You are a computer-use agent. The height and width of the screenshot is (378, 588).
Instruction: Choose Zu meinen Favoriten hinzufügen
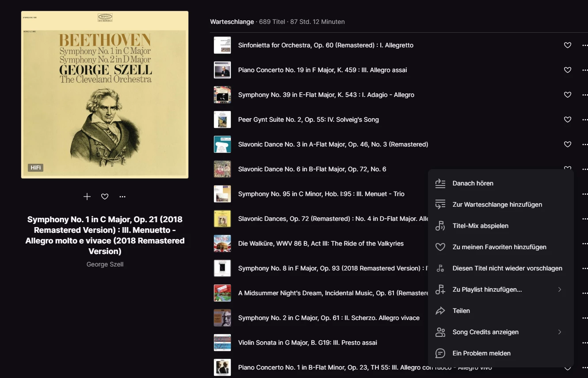tap(501, 247)
